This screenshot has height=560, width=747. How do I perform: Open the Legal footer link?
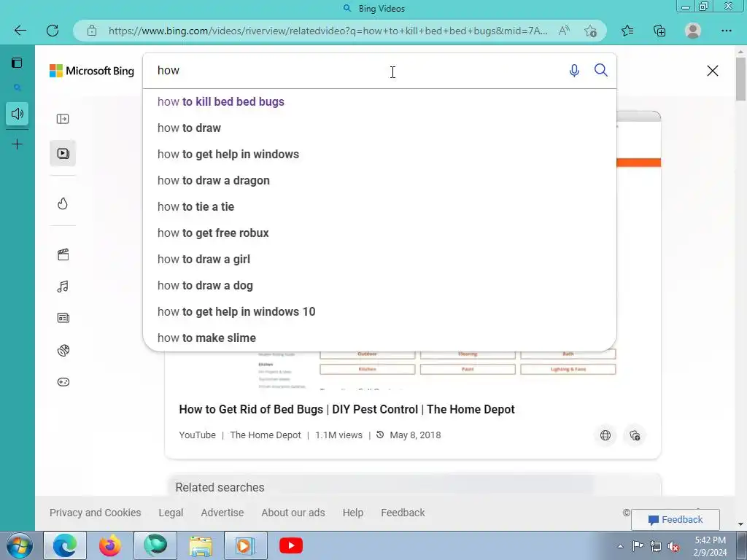(x=171, y=513)
